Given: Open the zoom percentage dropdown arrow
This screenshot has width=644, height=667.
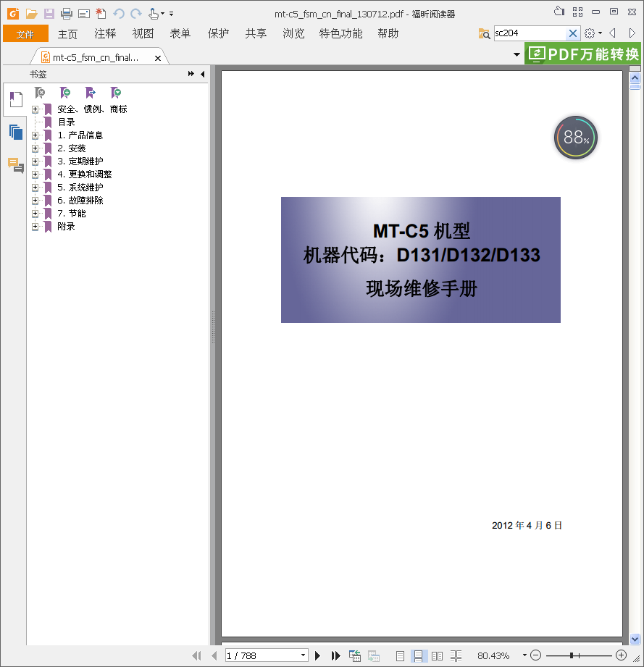Looking at the screenshot, I should click(524, 655).
